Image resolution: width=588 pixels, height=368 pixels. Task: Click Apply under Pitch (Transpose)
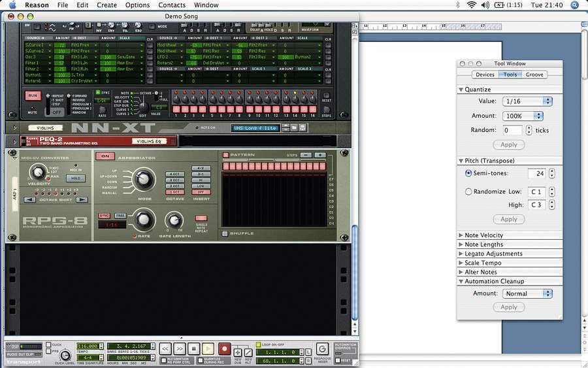509,219
